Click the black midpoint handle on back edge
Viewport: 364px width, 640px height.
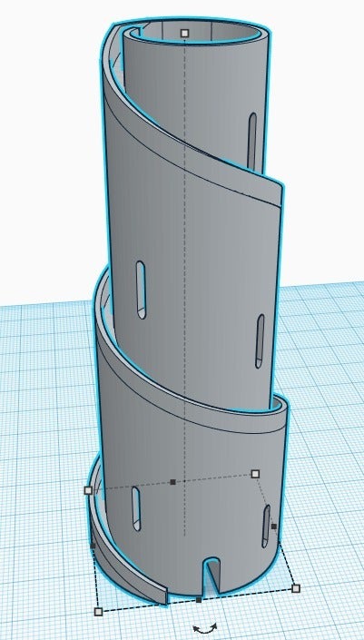coord(172,482)
